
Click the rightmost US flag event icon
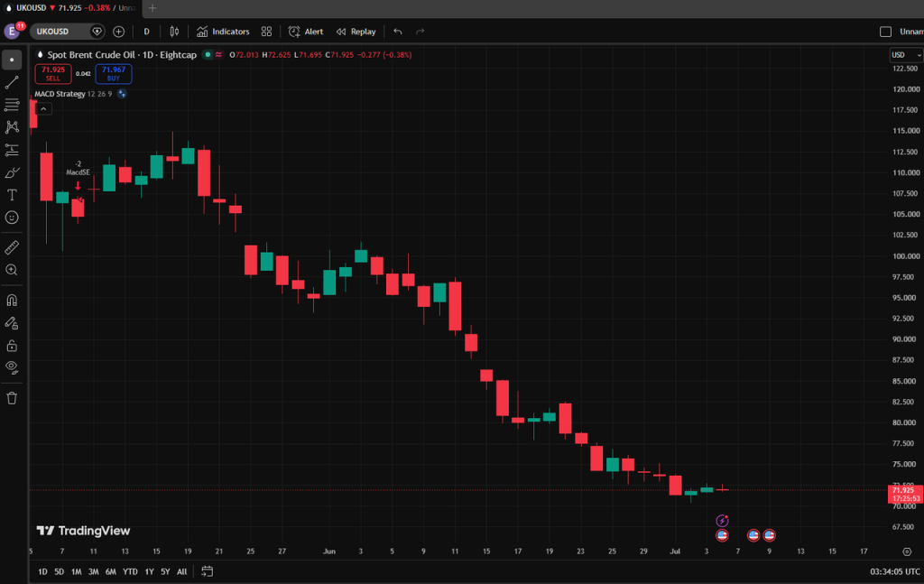769,535
